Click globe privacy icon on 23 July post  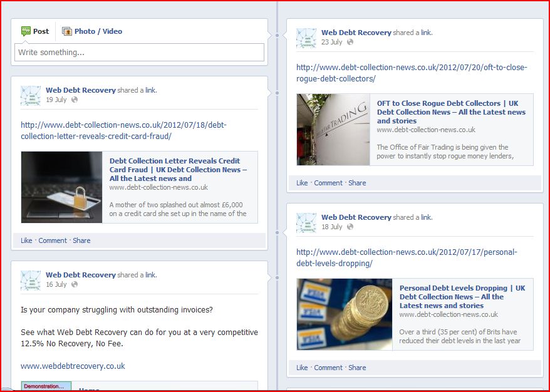[350, 42]
